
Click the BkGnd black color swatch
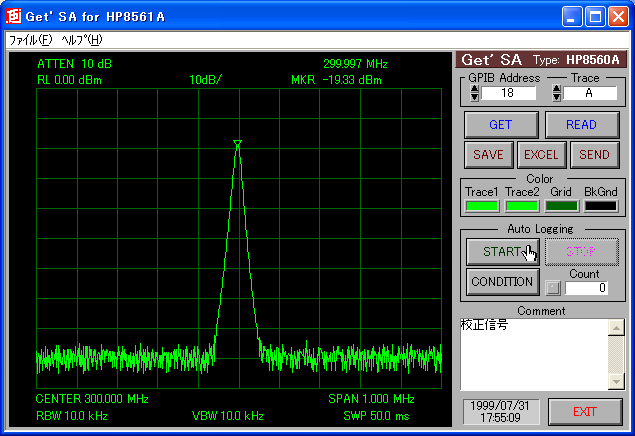pyautogui.click(x=601, y=206)
